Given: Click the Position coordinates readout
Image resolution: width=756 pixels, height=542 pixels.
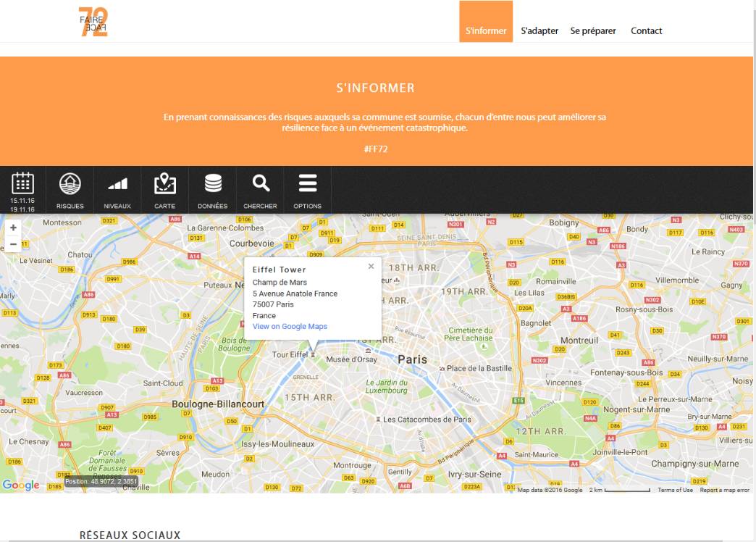Looking at the screenshot, I should tap(101, 481).
